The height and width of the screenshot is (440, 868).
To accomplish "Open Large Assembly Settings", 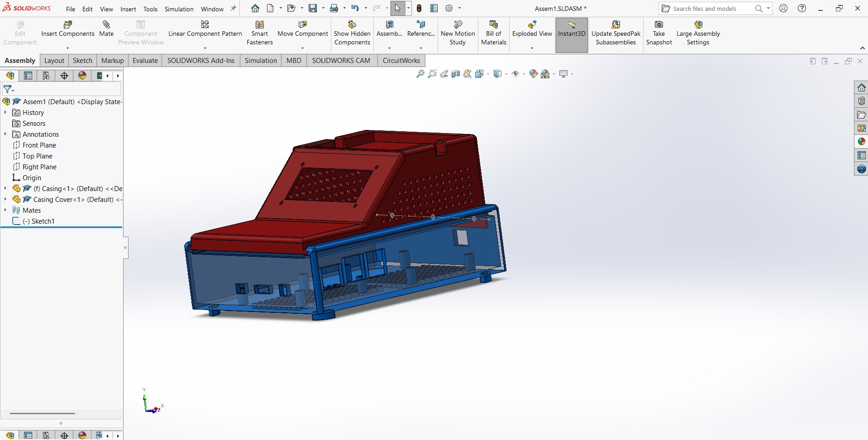I will (x=698, y=33).
